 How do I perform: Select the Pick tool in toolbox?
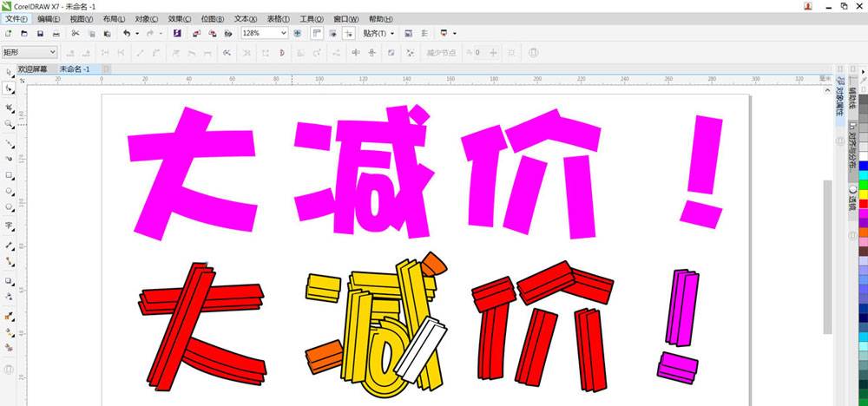click(x=9, y=71)
